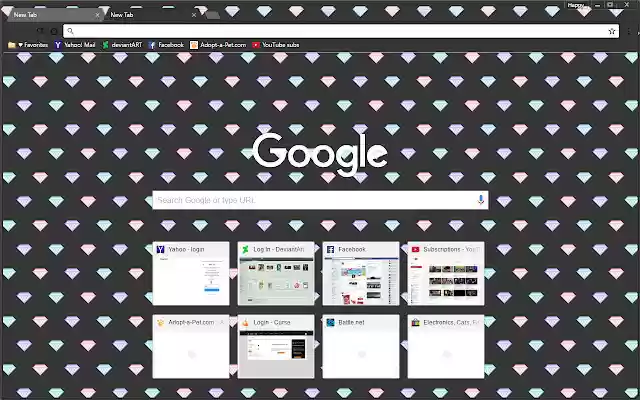Click the magnifier icon in address bar
The width and height of the screenshot is (640, 400).
click(x=70, y=31)
